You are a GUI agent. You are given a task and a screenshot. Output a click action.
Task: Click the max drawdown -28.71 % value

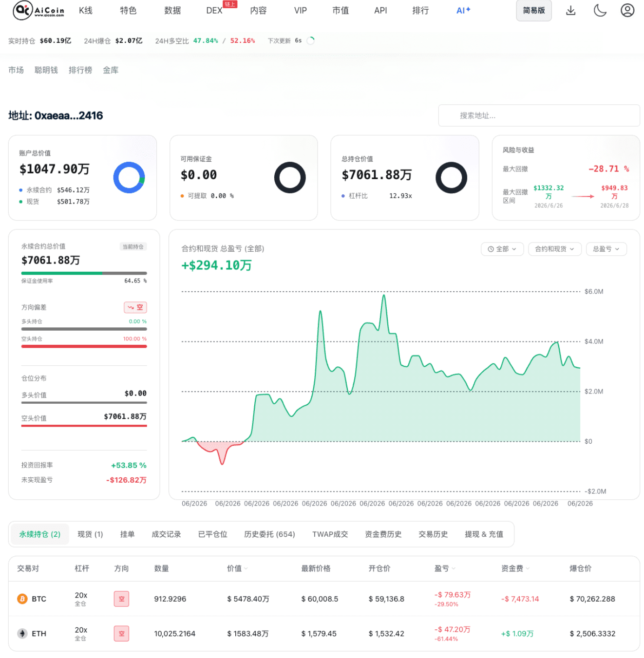coord(608,169)
